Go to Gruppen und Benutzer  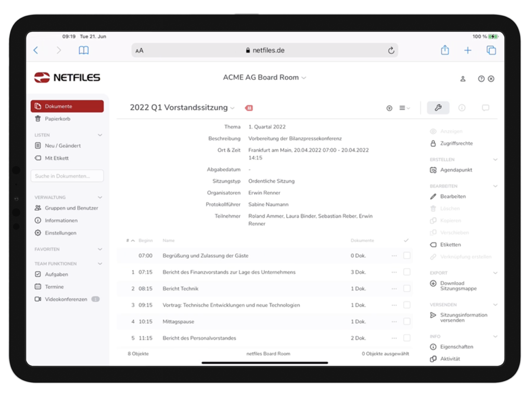(71, 208)
